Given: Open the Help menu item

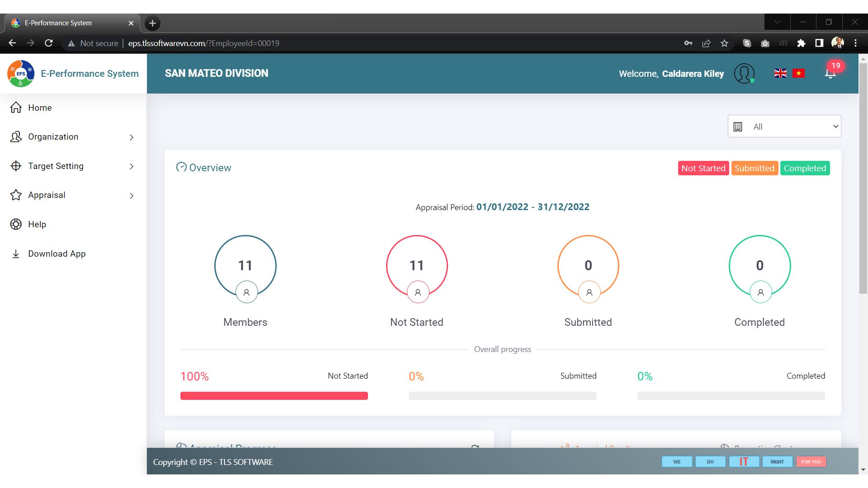Looking at the screenshot, I should pyautogui.click(x=37, y=225).
